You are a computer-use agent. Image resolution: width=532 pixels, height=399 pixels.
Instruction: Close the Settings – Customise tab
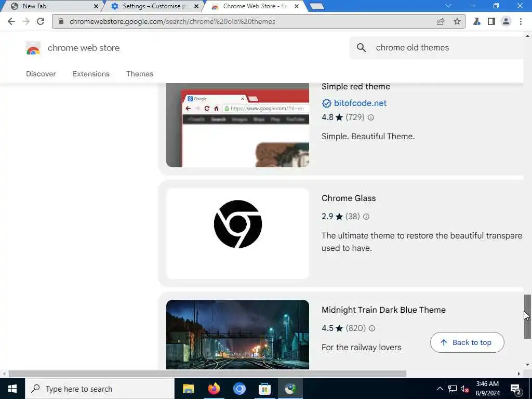click(x=196, y=6)
